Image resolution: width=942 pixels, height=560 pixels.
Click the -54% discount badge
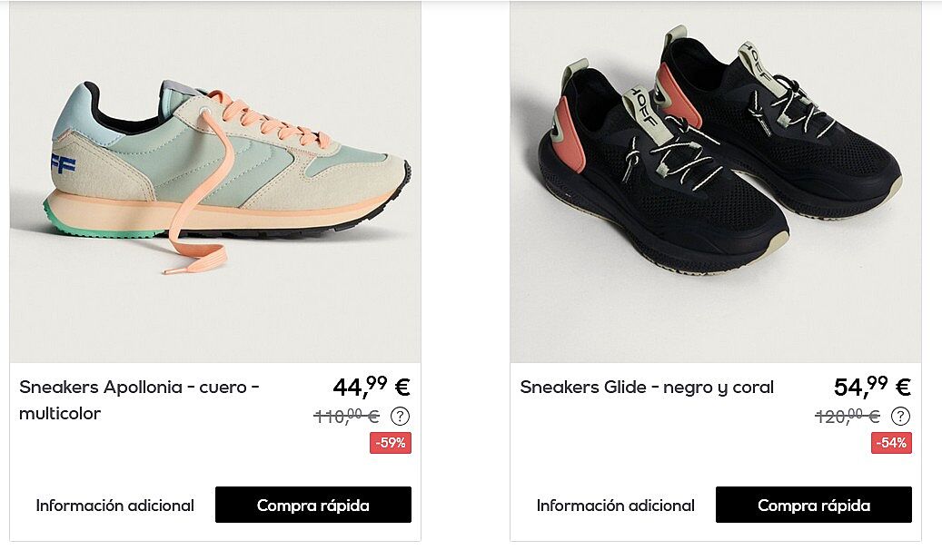point(891,443)
